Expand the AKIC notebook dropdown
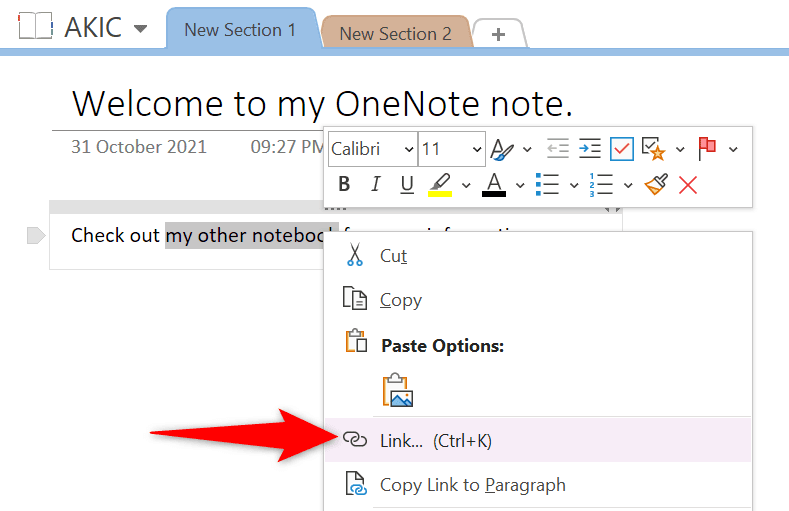 pyautogui.click(x=140, y=28)
